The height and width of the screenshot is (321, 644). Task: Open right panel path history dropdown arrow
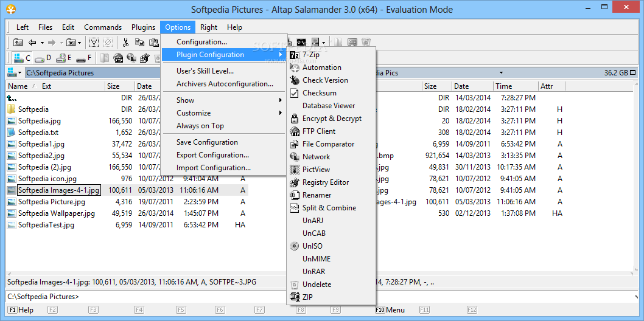(x=501, y=73)
